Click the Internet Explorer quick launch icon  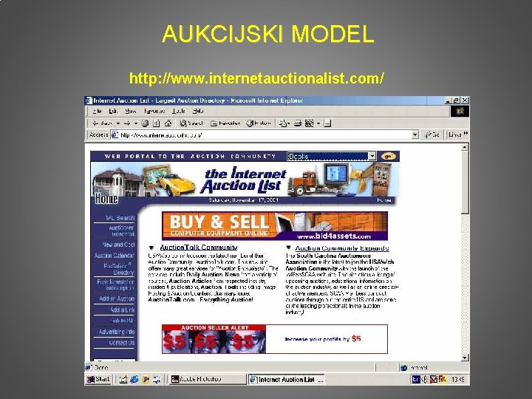134,379
